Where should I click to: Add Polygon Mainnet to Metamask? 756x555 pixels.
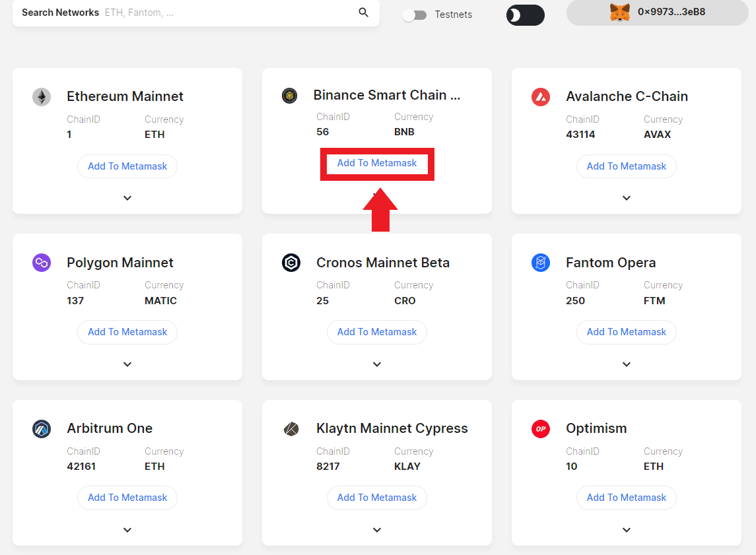(x=127, y=332)
